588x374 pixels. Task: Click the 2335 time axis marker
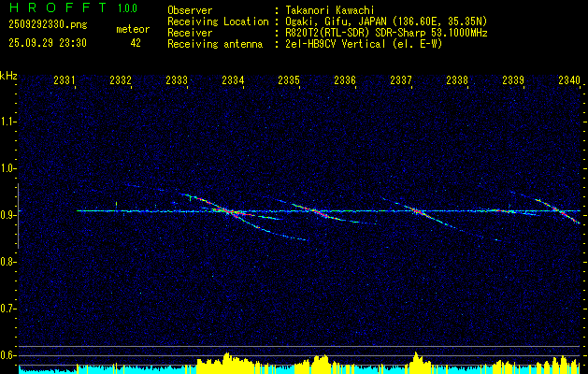pos(289,79)
